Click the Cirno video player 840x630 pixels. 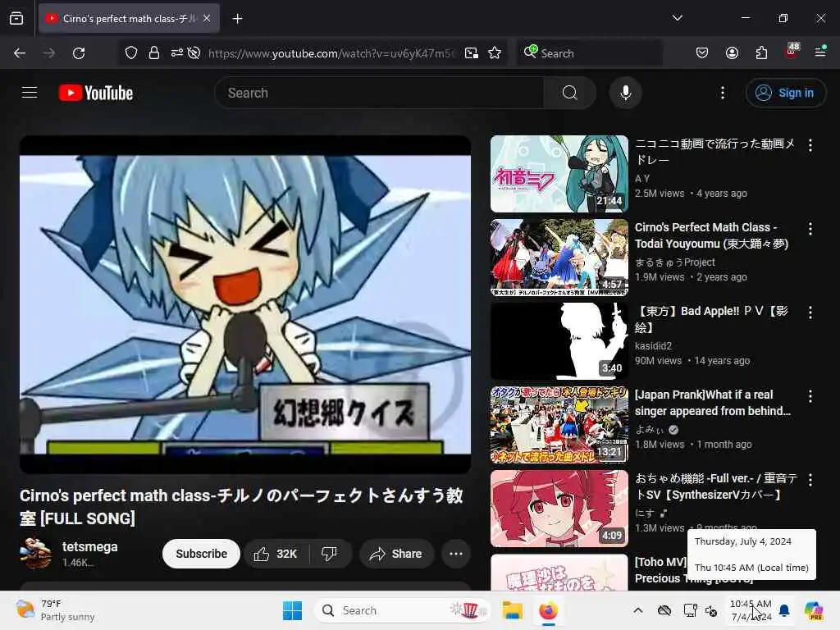[x=245, y=304]
